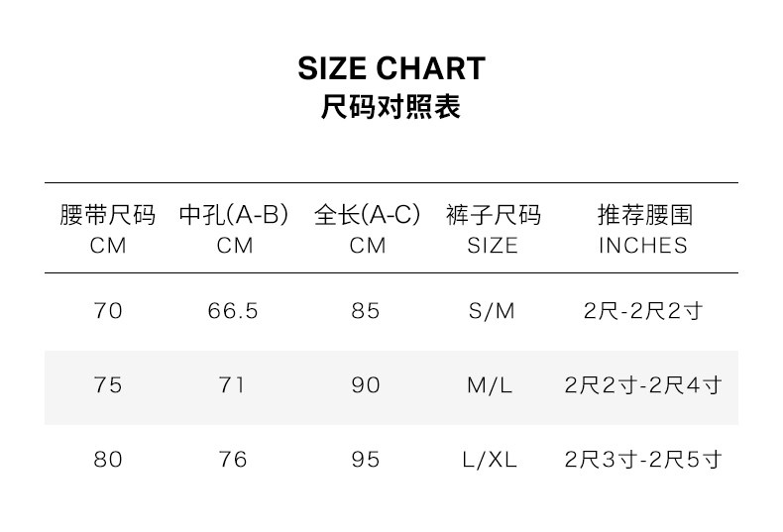Select the 推荐腰围 column header
This screenshot has width=783, height=532.
pos(643,216)
